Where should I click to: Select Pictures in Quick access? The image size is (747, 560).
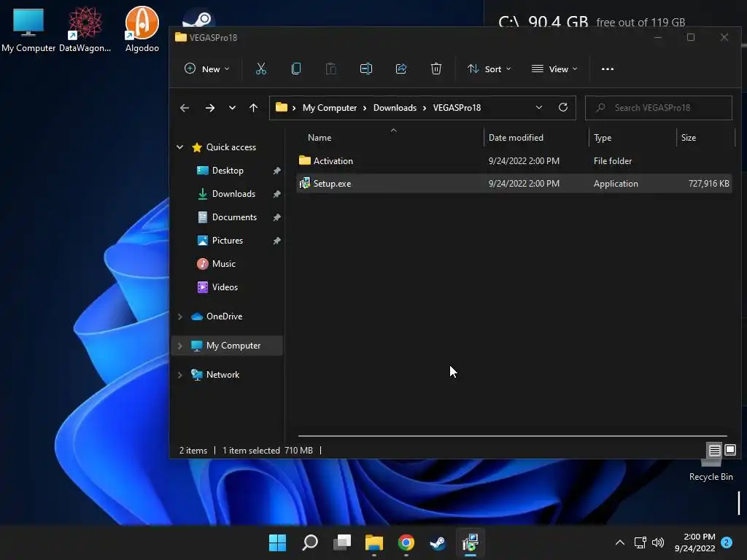click(228, 241)
